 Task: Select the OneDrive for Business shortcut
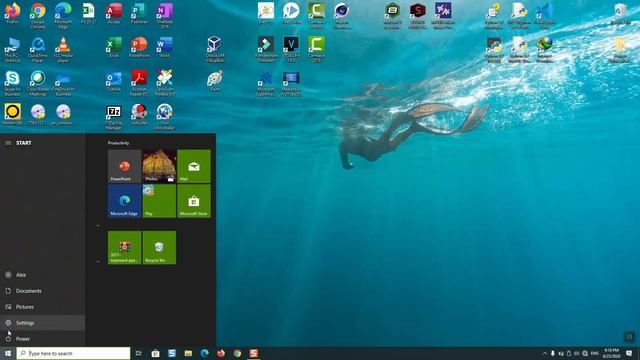coord(63,83)
